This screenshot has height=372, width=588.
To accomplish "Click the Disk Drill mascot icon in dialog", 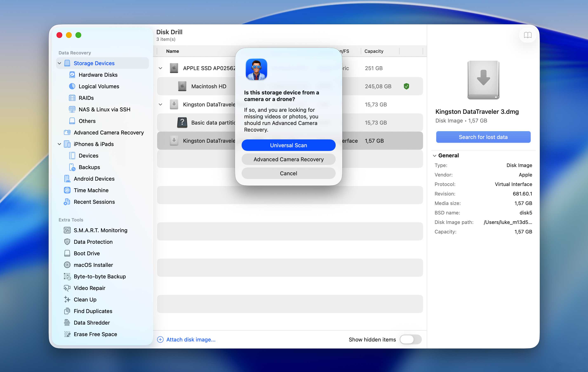I will click(x=256, y=69).
